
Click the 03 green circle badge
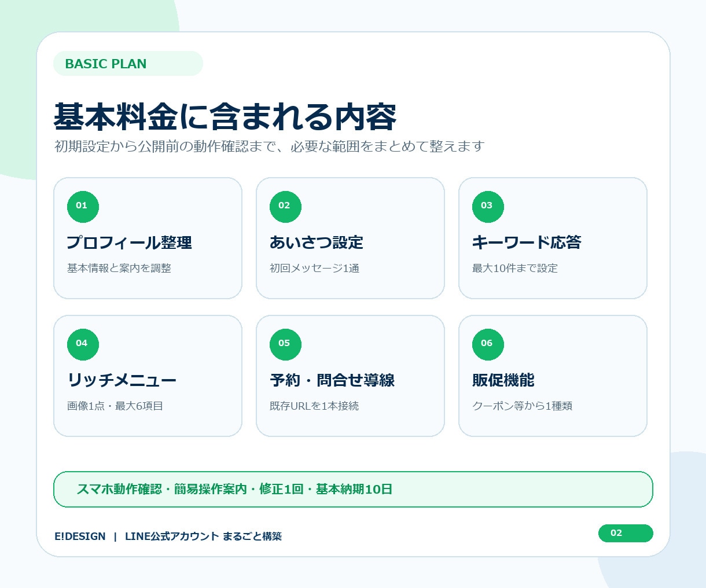tap(488, 207)
